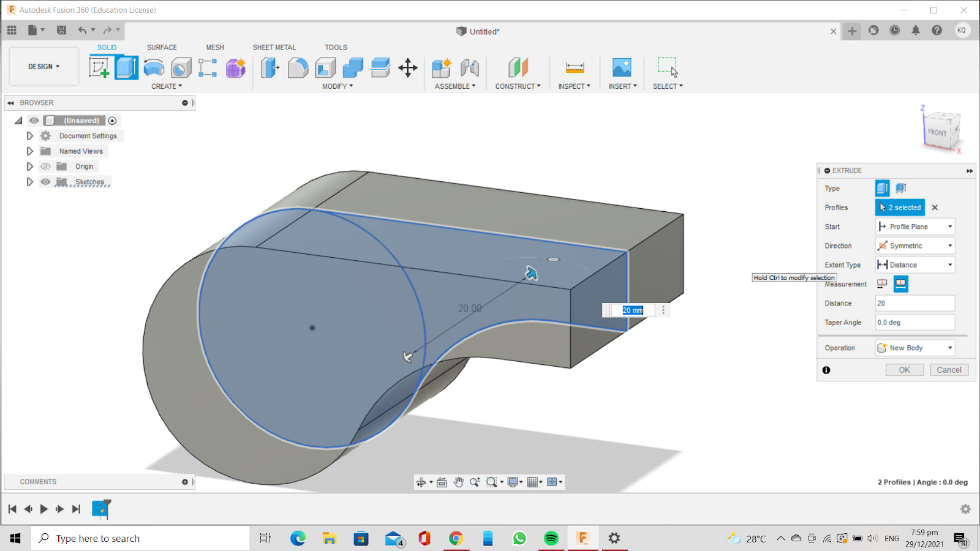Open the Rectangular Pattern tool
Viewport: 980px width, 551px height.
tap(208, 67)
